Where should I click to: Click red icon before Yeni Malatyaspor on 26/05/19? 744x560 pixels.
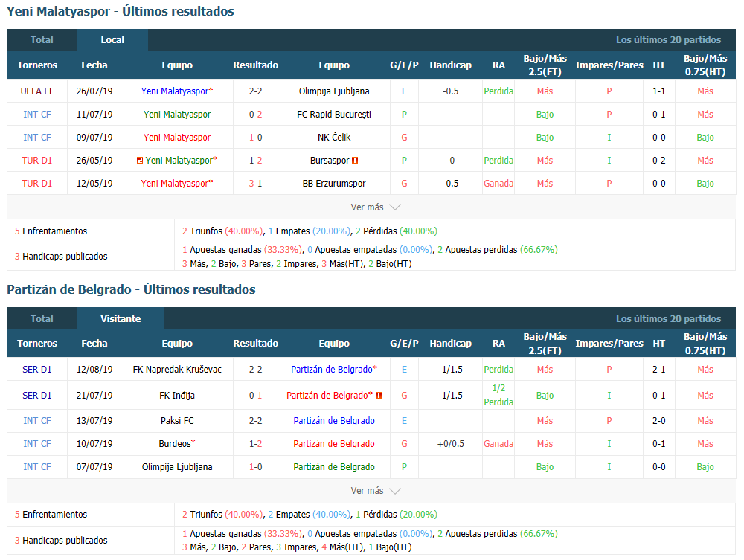[x=140, y=161]
